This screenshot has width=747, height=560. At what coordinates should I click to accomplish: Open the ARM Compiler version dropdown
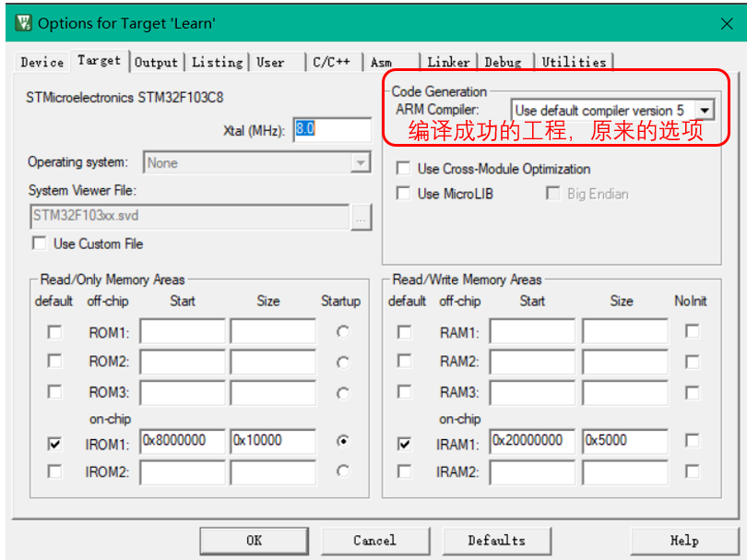[705, 108]
